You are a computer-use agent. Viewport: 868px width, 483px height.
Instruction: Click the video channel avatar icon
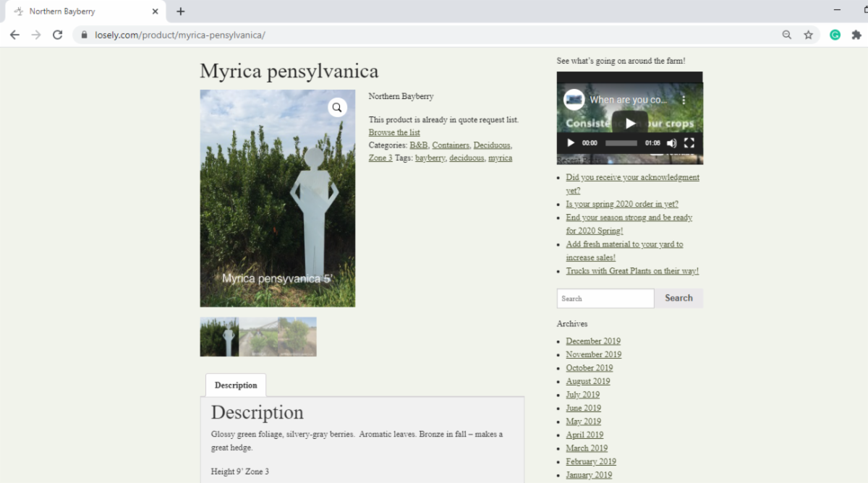pos(574,100)
